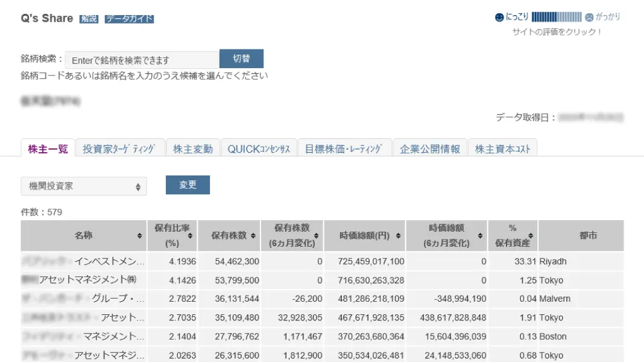Sort by 保有株数 column arrow

tap(253, 235)
